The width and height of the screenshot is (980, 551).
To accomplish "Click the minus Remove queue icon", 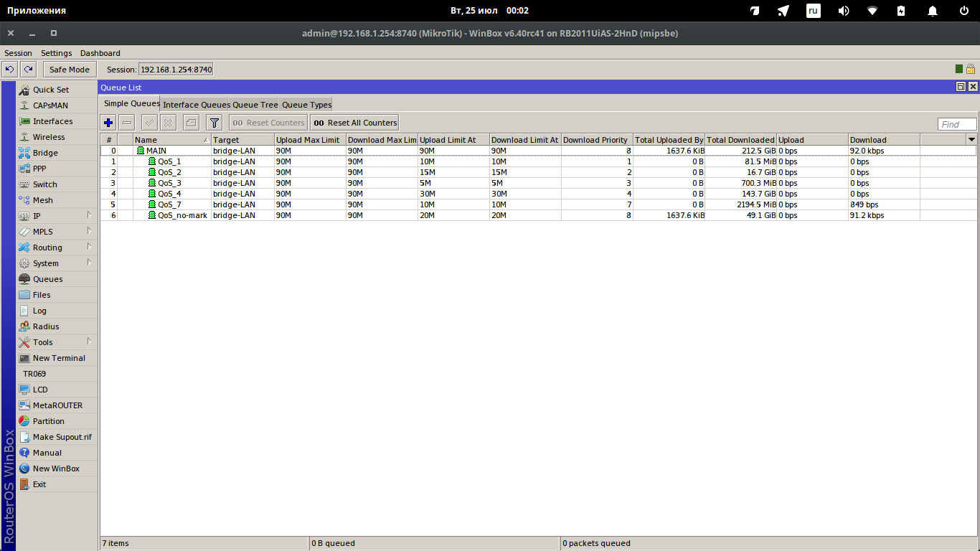I will point(127,123).
